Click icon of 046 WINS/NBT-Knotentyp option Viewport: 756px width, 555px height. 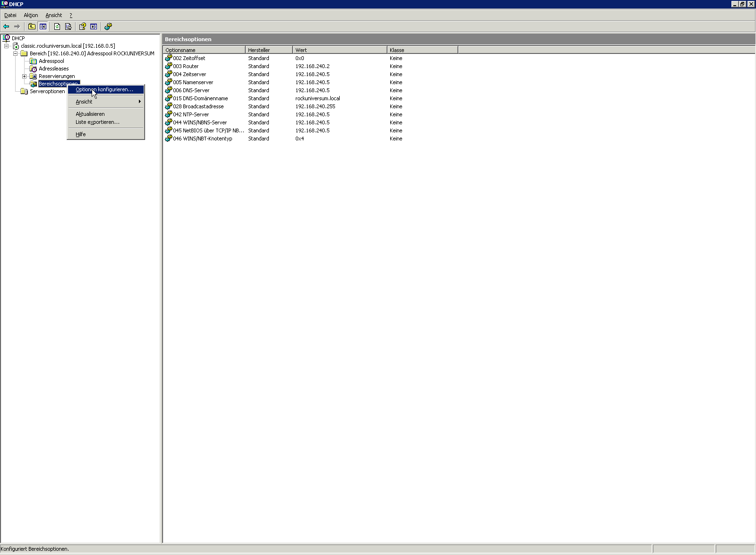[168, 138]
